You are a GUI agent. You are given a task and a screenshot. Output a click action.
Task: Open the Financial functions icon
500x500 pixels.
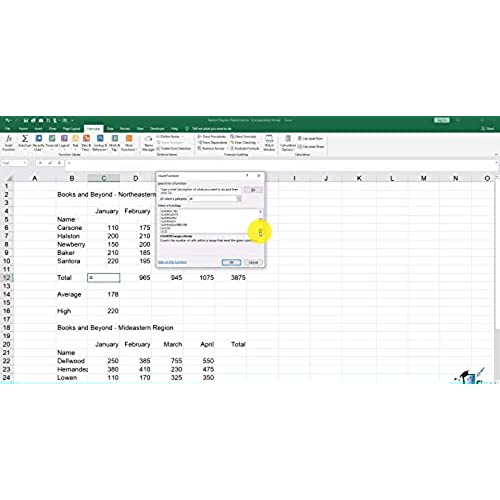52,138
